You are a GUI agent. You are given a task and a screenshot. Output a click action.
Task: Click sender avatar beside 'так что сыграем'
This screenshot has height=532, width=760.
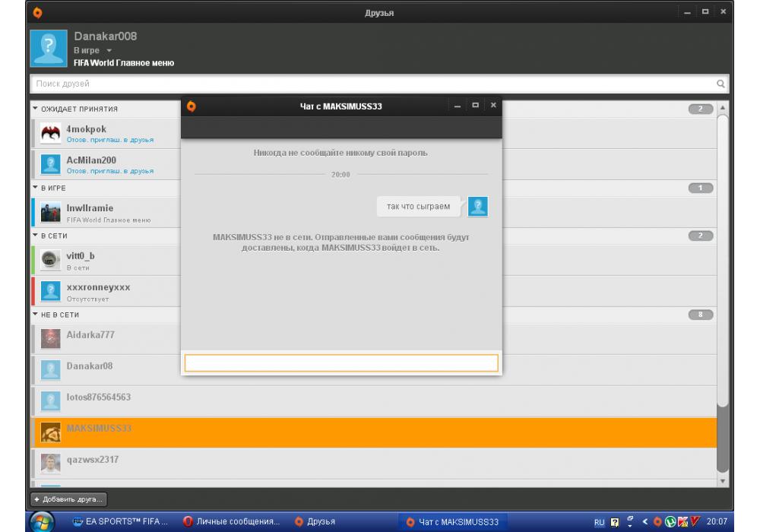pos(477,206)
